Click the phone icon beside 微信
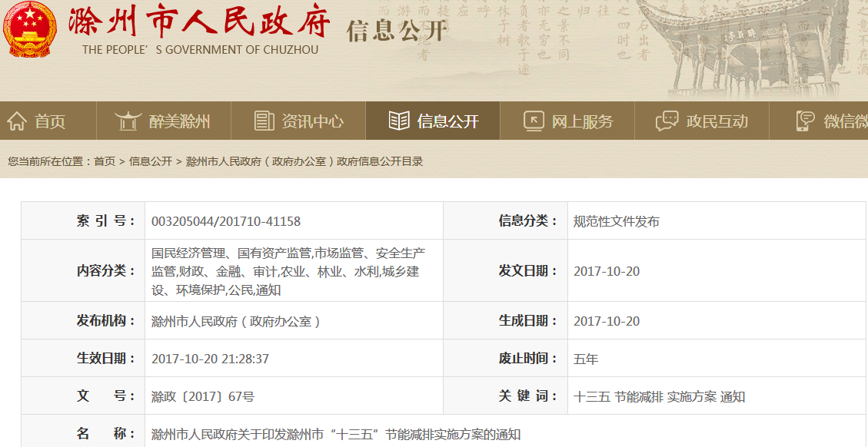Screen dimensions: 868x447 805,121
